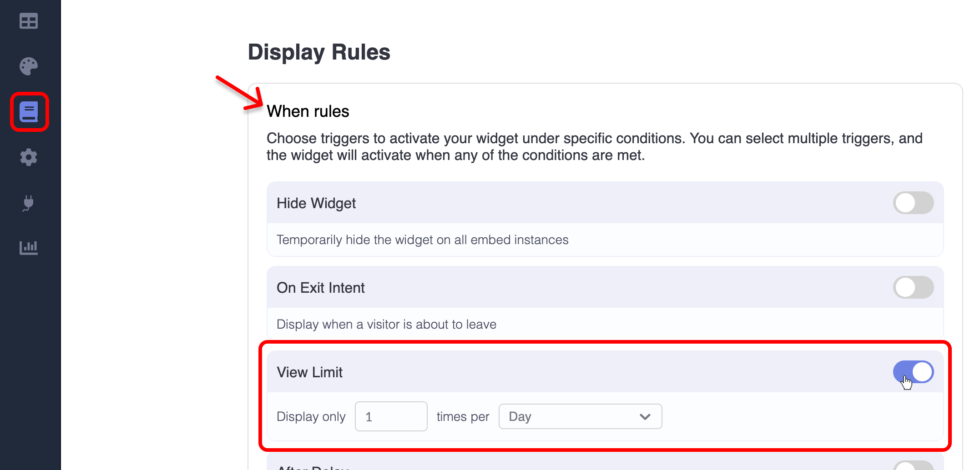
Task: Open the settings gear icon
Action: click(29, 157)
